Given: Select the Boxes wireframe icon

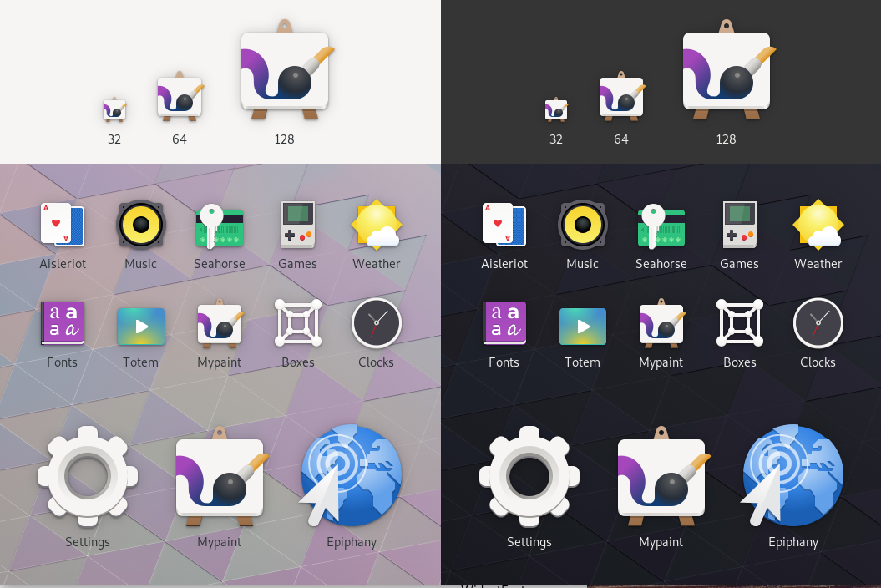Looking at the screenshot, I should (x=297, y=323).
